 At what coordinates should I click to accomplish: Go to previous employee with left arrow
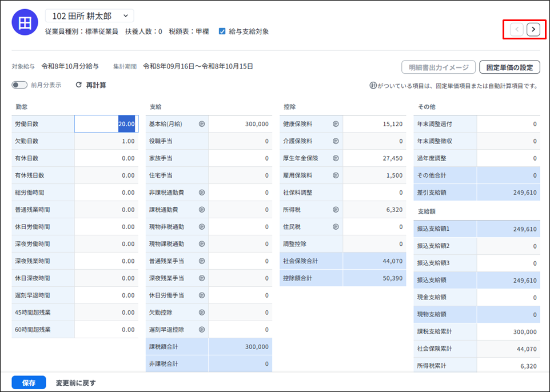[517, 30]
